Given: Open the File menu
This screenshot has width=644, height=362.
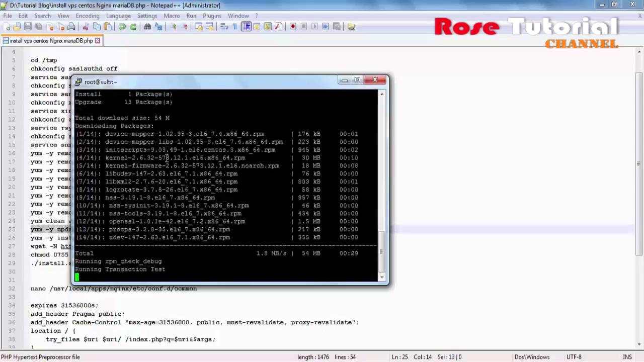Looking at the screenshot, I should click(8, 16).
